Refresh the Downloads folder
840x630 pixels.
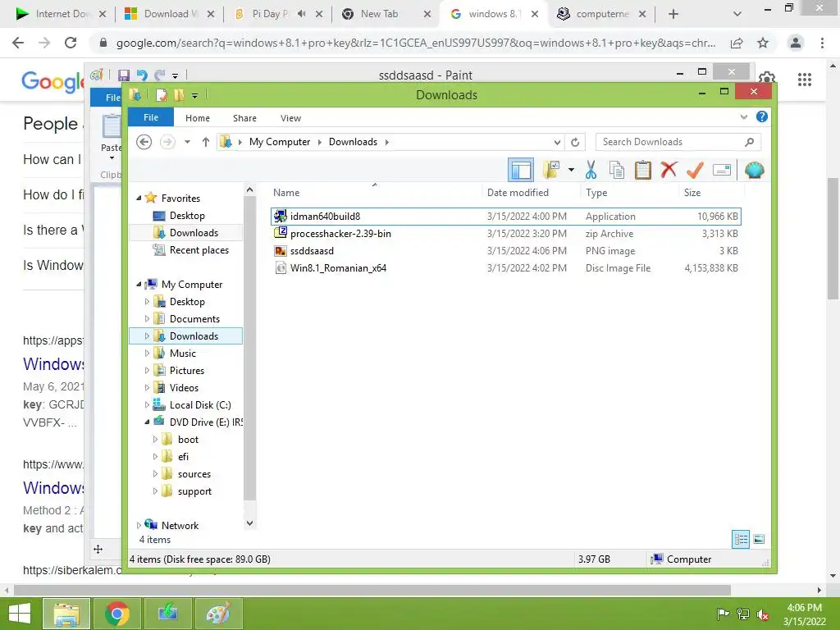tap(575, 142)
